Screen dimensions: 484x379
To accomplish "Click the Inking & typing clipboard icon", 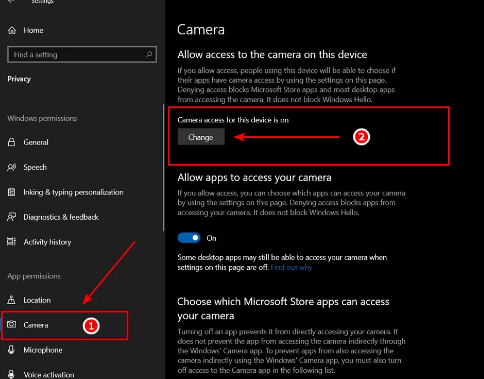I will pyautogui.click(x=12, y=192).
